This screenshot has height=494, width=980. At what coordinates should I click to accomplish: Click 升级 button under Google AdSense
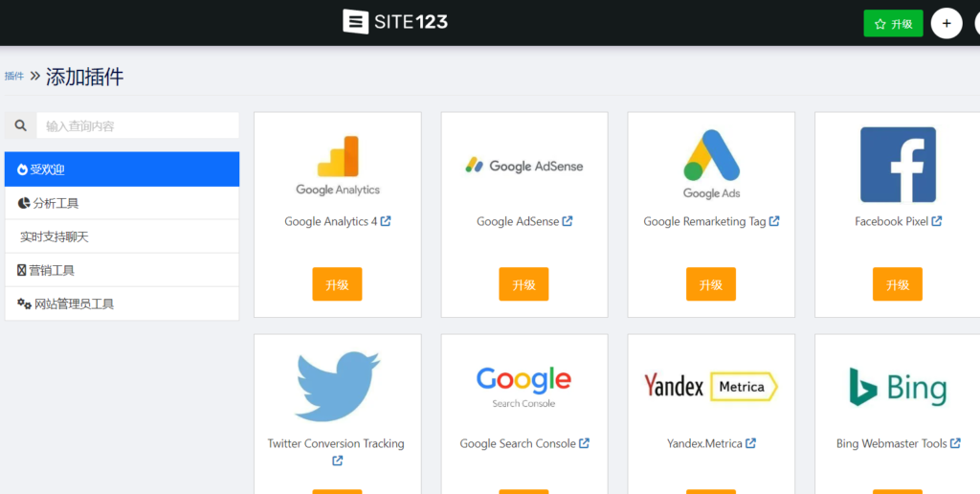[x=523, y=284]
